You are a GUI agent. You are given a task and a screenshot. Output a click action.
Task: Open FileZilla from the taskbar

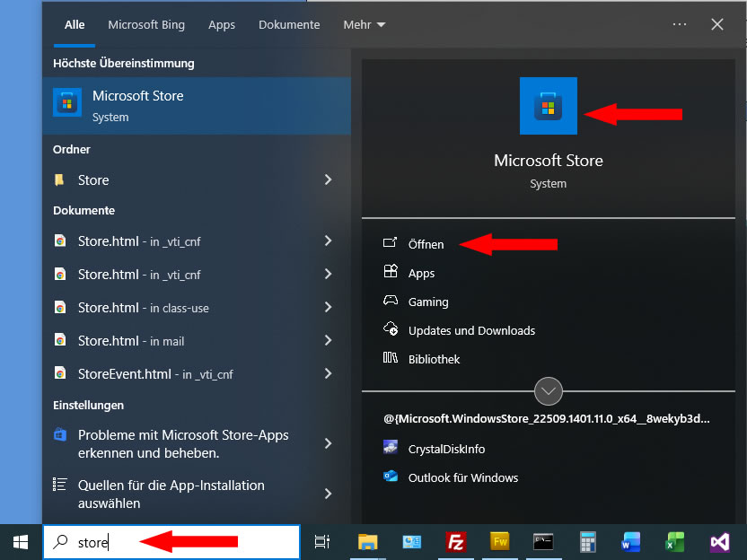[x=455, y=541]
